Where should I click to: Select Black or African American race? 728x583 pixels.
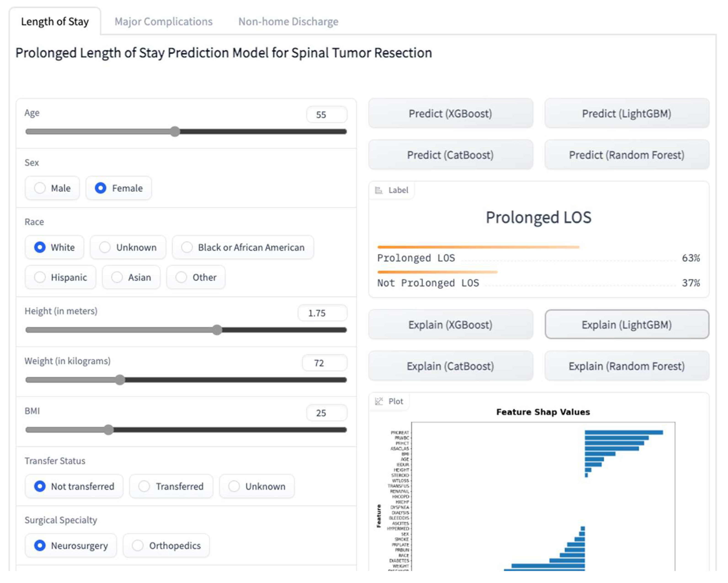click(187, 247)
